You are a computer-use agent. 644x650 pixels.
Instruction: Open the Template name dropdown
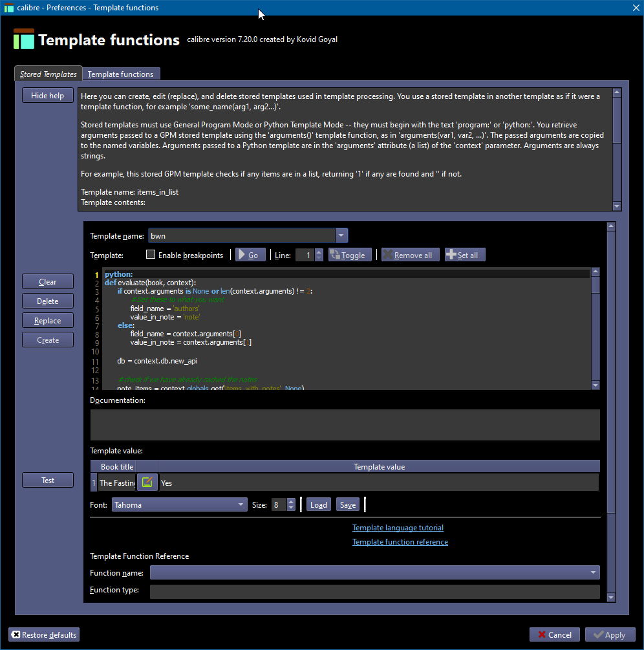341,235
